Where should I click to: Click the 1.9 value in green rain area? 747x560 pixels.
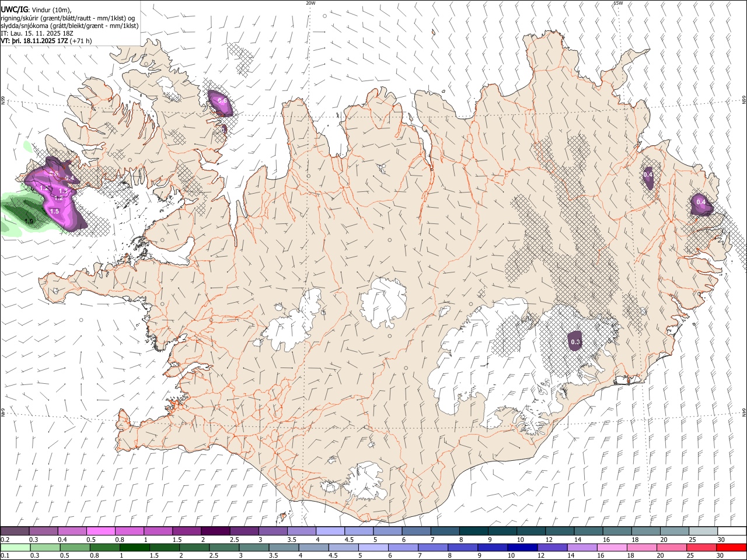pos(29,221)
